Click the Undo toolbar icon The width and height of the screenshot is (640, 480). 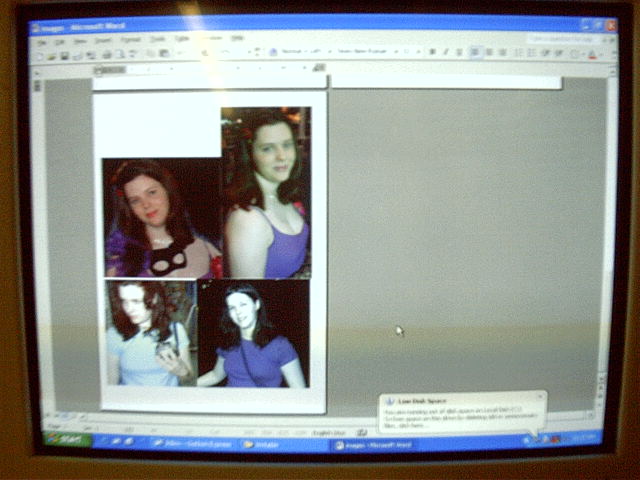click(x=205, y=53)
